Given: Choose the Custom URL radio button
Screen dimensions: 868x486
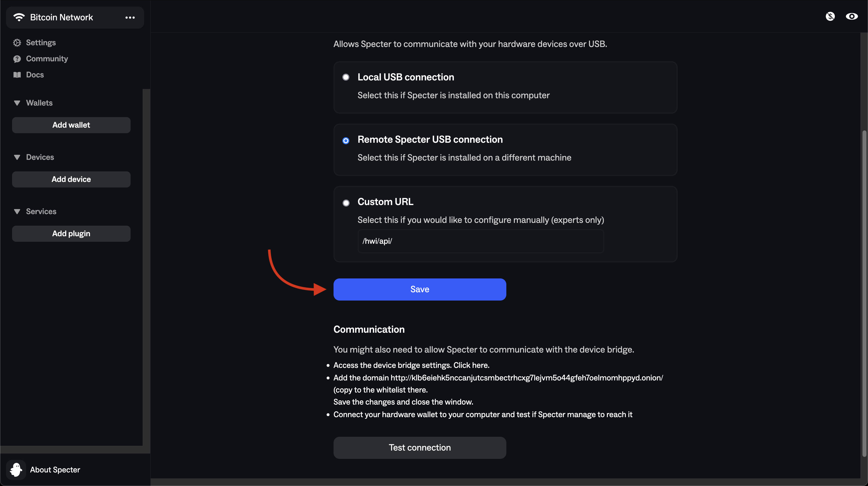Looking at the screenshot, I should tap(346, 203).
